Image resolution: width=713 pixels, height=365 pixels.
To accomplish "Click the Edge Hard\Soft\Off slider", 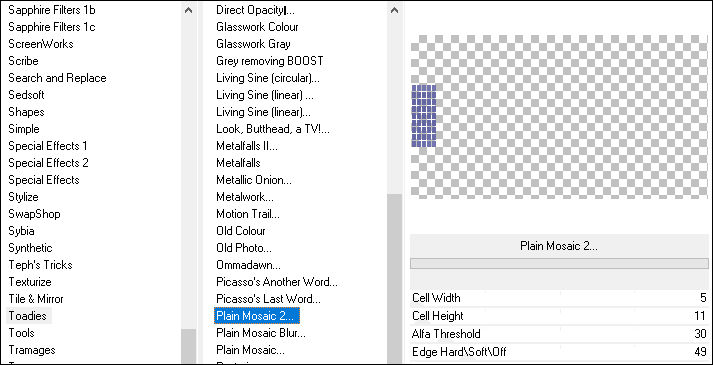I will [559, 351].
